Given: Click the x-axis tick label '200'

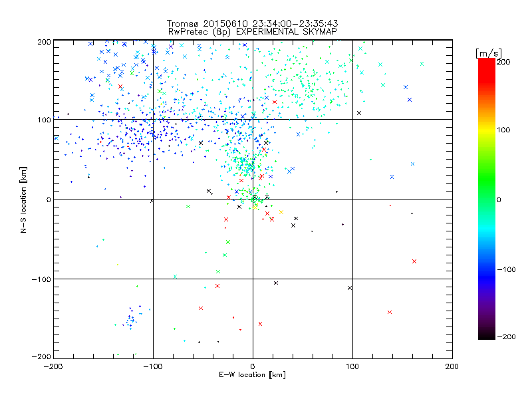Looking at the screenshot, I should 452,366.
